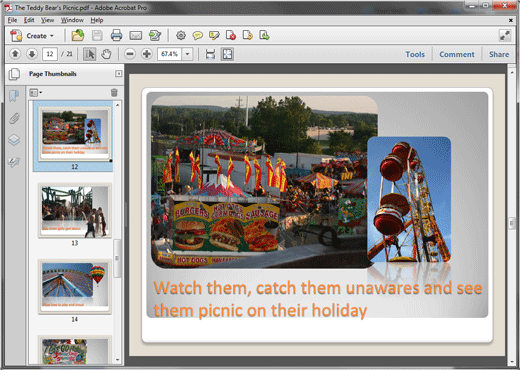Open the File menu
The width and height of the screenshot is (520, 370).
tap(12, 20)
